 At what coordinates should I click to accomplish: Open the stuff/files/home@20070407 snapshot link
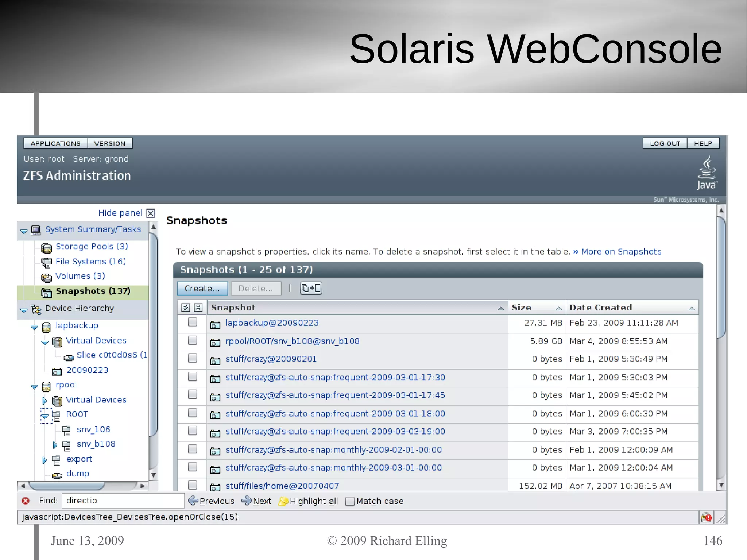[x=282, y=486]
